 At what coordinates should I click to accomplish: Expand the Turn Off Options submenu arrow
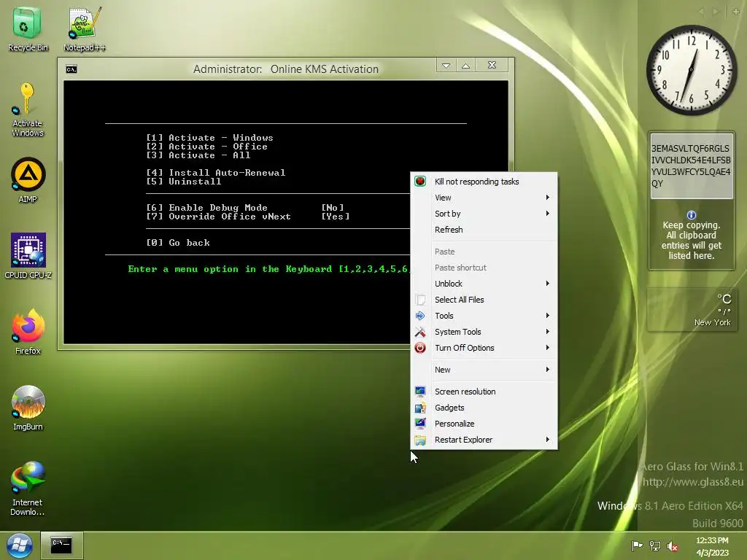pos(548,348)
